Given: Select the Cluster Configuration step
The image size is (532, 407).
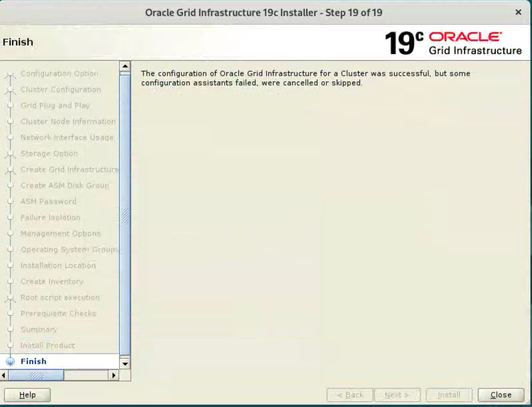Looking at the screenshot, I should point(61,89).
